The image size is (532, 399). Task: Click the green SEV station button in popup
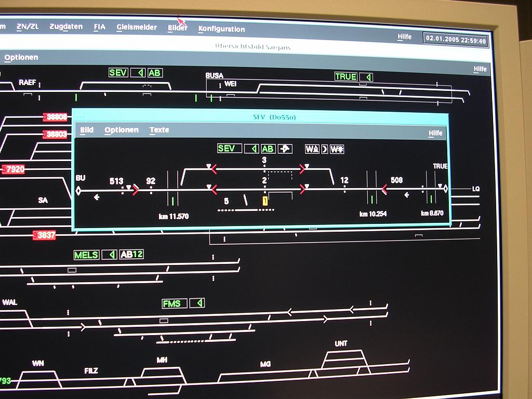tap(229, 149)
